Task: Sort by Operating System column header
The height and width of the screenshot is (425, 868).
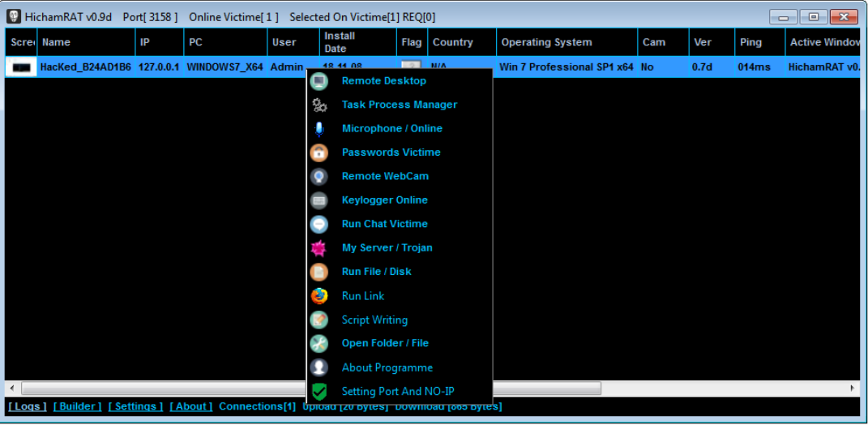Action: point(567,42)
